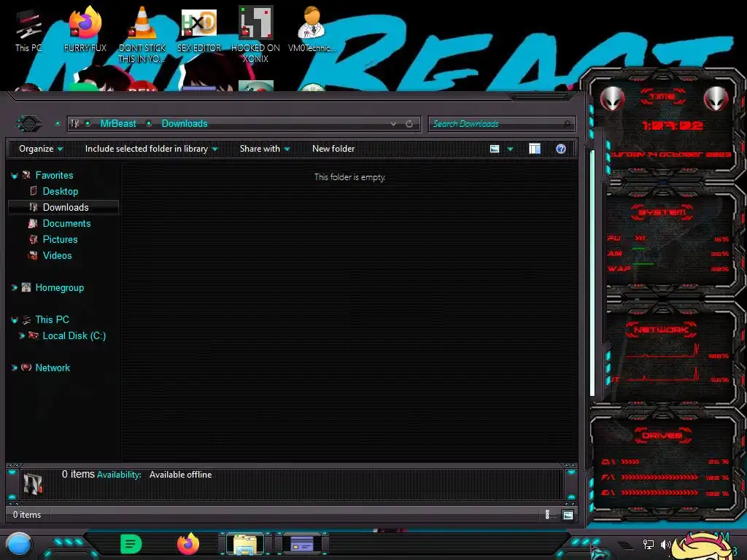Select Desktop in Favorites

tap(61, 192)
